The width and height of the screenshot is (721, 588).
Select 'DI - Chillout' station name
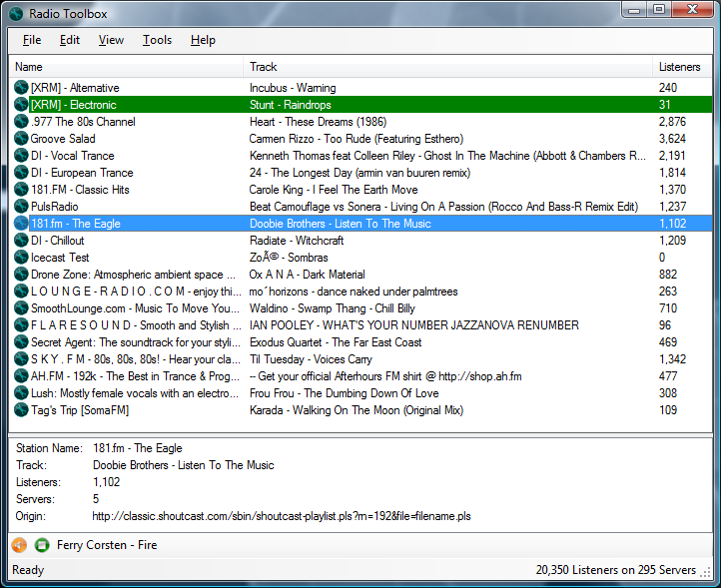click(58, 241)
